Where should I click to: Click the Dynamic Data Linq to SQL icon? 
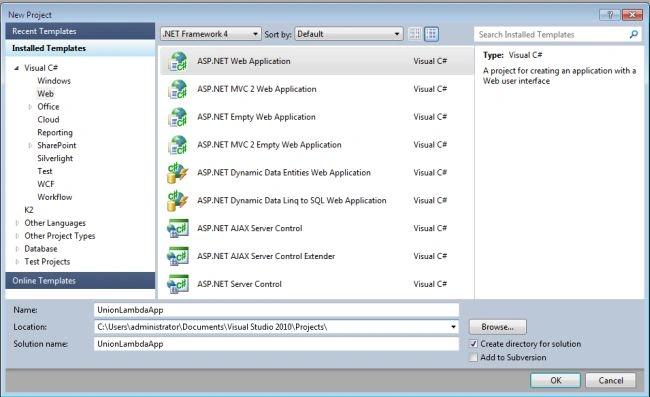[x=178, y=201]
